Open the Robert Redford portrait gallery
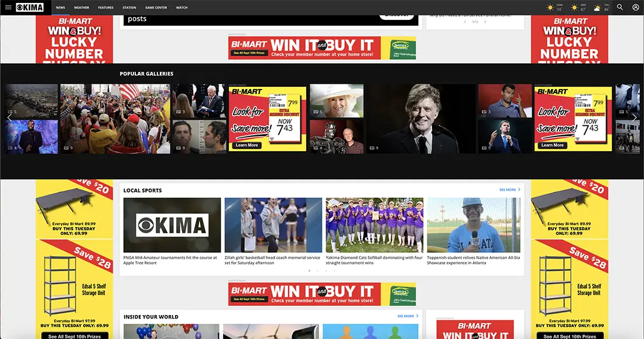644x339 pixels. pyautogui.click(x=422, y=119)
